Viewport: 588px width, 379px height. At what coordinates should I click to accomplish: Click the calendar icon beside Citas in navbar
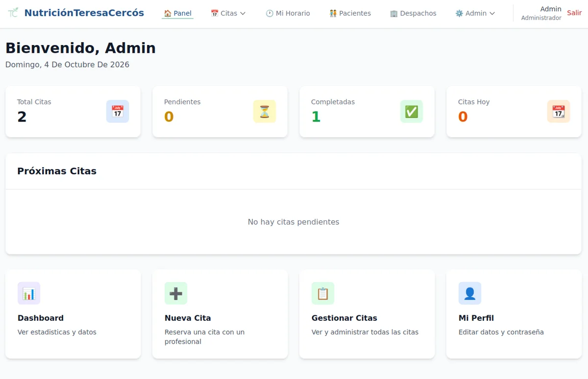(215, 13)
